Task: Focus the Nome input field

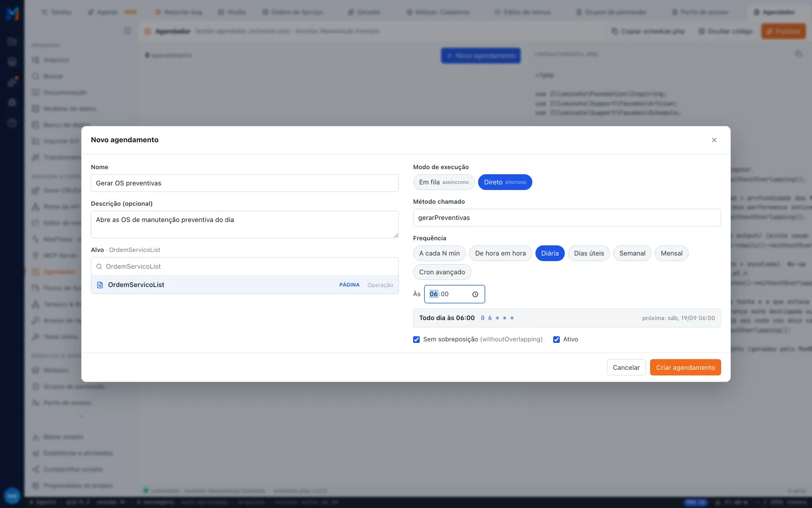Action: pyautogui.click(x=245, y=183)
